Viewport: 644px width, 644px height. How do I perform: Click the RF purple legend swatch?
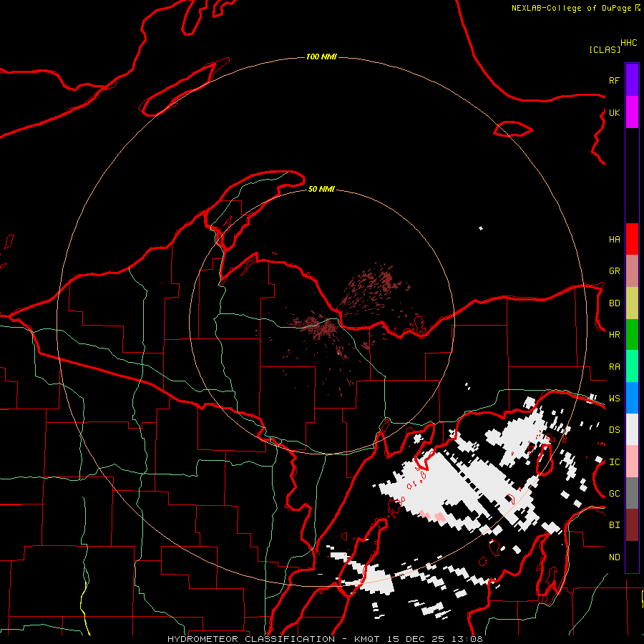point(632,80)
